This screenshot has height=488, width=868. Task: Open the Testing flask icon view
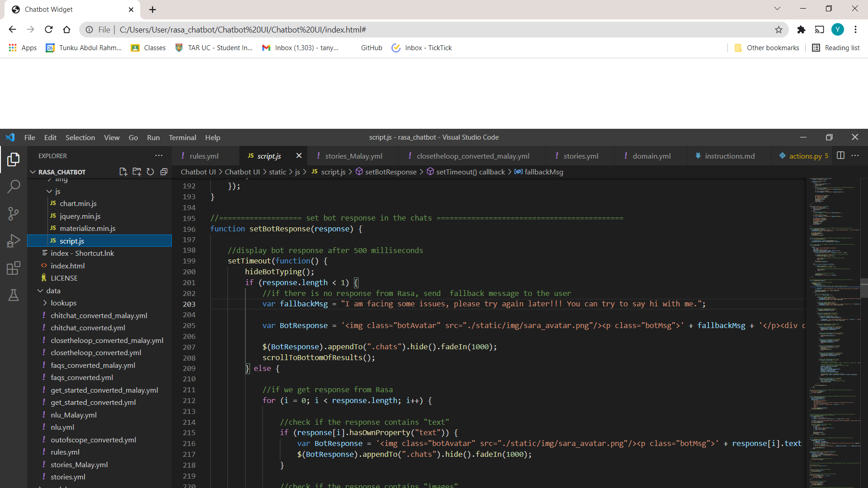point(14,295)
